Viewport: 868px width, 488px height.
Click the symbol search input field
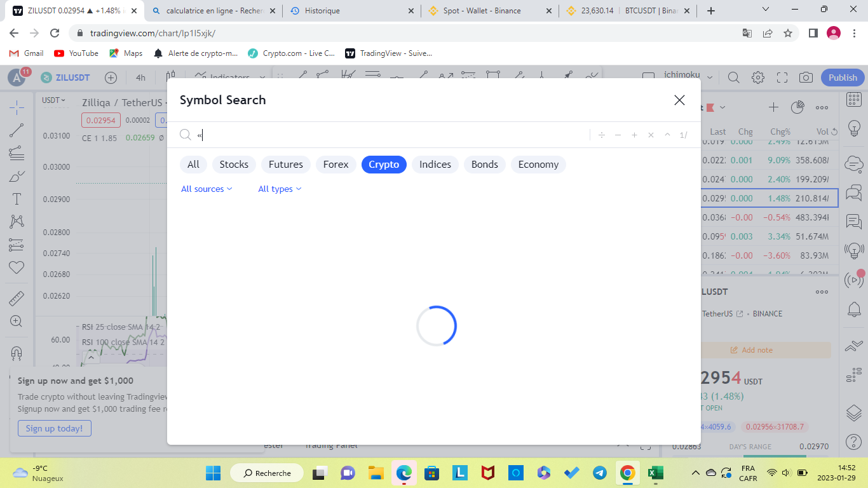[x=388, y=135]
